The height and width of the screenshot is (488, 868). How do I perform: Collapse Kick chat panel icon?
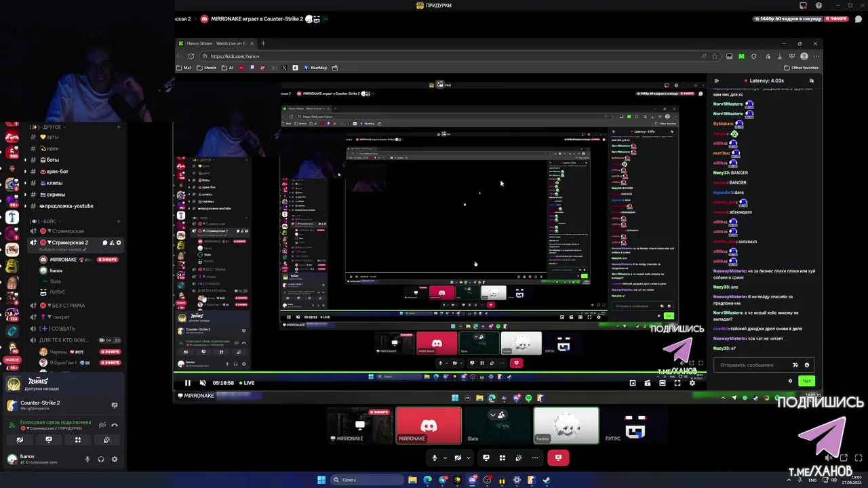point(717,81)
